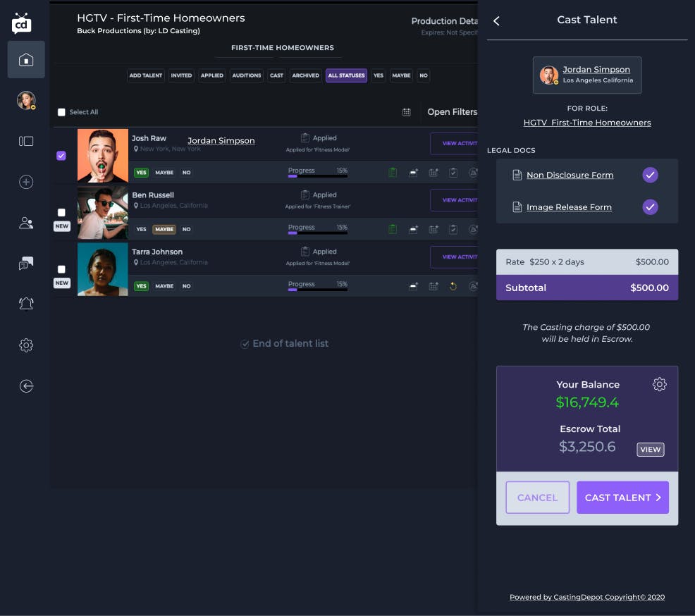
Task: Open balance settings gear in Your Balance card
Action: coord(659,384)
